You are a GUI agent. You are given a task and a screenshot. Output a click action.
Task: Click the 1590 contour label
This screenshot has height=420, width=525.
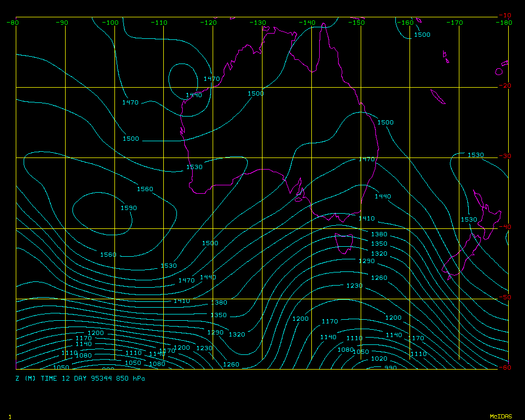tap(129, 208)
